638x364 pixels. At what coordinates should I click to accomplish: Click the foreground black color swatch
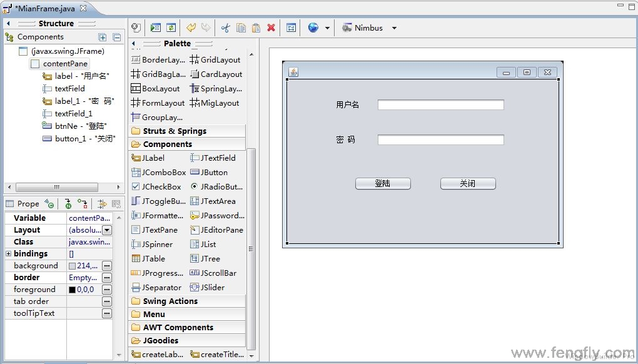72,290
